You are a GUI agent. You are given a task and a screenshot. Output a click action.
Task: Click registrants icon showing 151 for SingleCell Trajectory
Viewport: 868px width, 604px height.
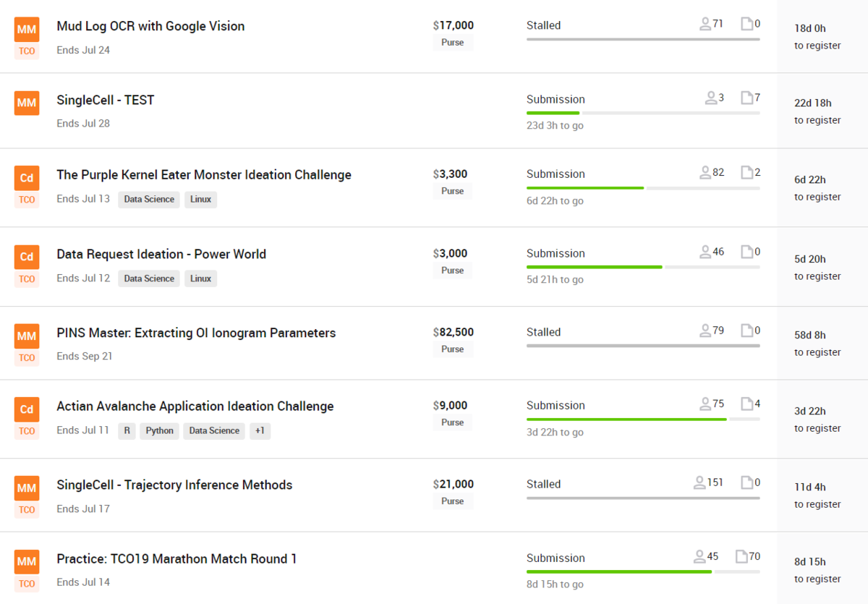(x=699, y=482)
